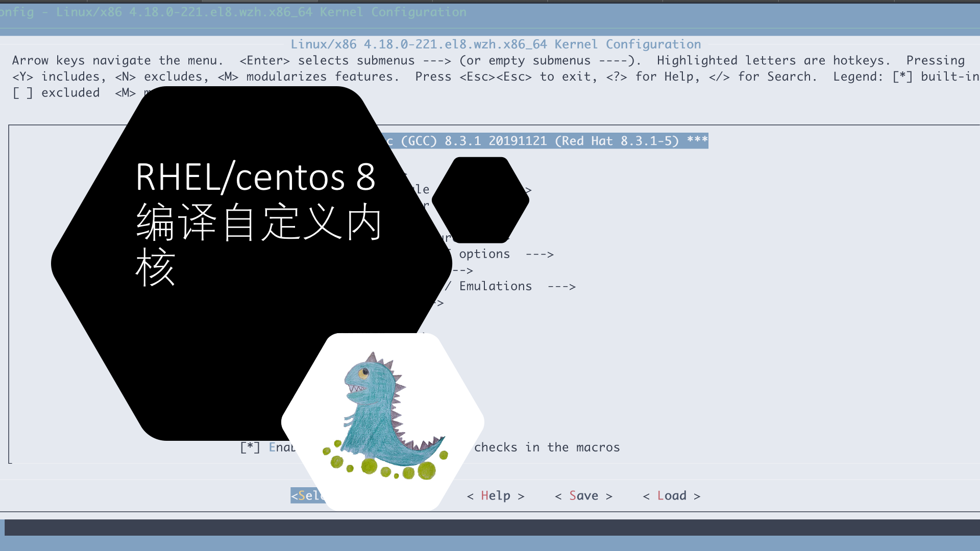Open the Emulations submenu arrow
The width and height of the screenshot is (980, 551).
click(561, 287)
